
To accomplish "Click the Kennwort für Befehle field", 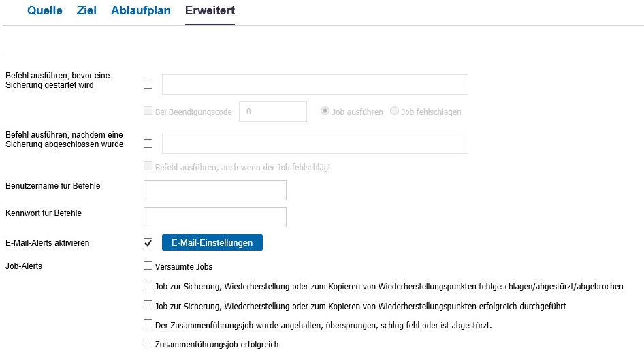I will 215,217.
